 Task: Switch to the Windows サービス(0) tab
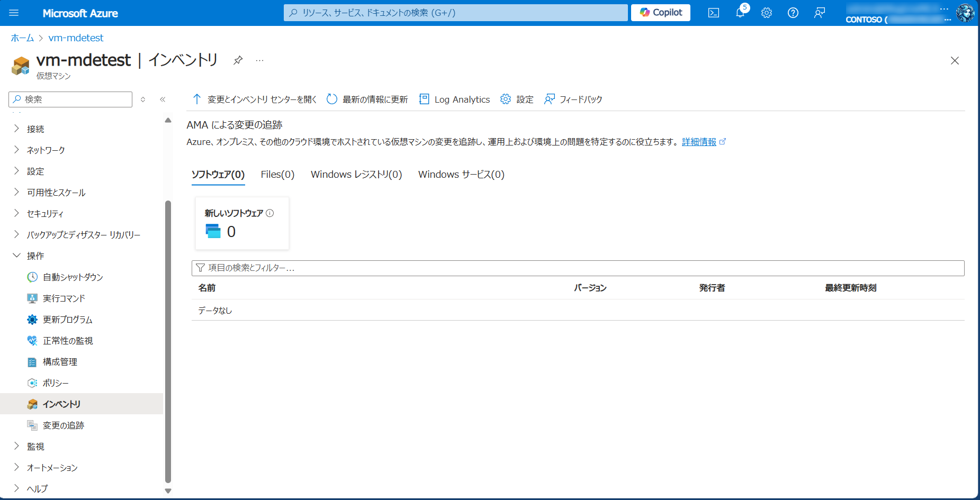point(461,175)
